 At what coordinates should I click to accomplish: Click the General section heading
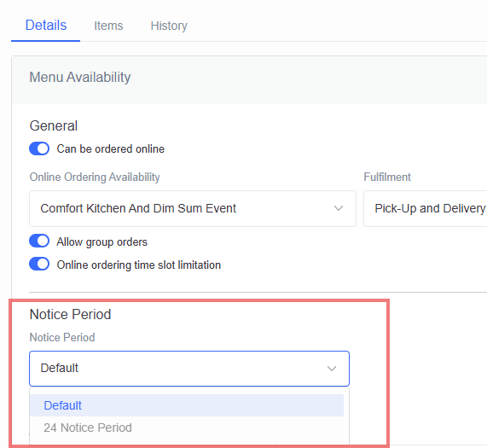(54, 125)
